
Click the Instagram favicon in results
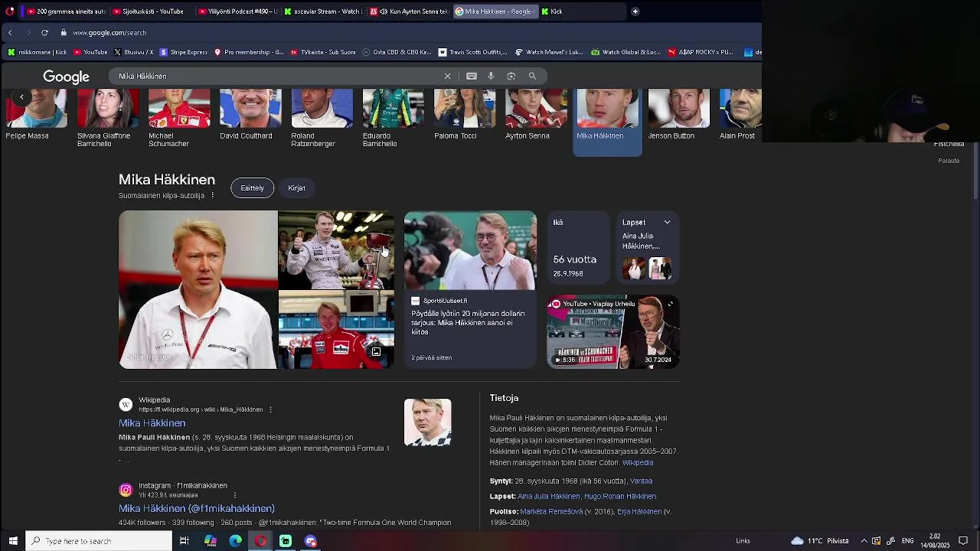click(126, 490)
